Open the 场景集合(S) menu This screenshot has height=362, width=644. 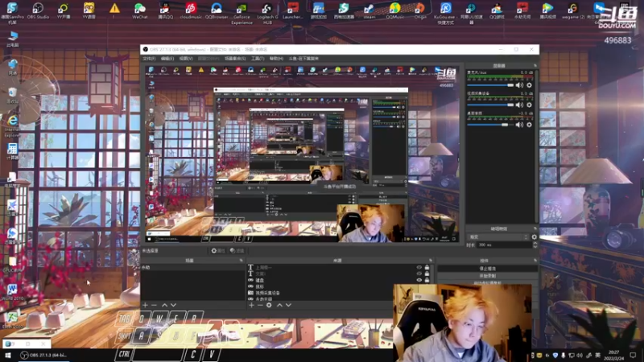point(235,59)
